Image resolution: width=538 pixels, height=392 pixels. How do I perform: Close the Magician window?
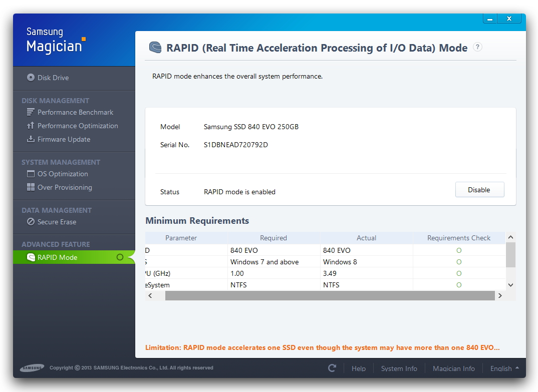coord(509,19)
